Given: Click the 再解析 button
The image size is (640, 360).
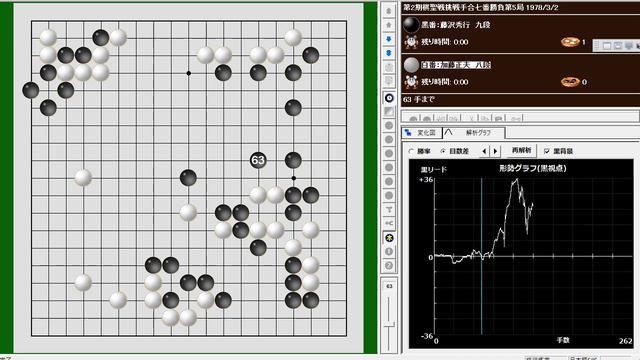Looking at the screenshot, I should point(522,151).
